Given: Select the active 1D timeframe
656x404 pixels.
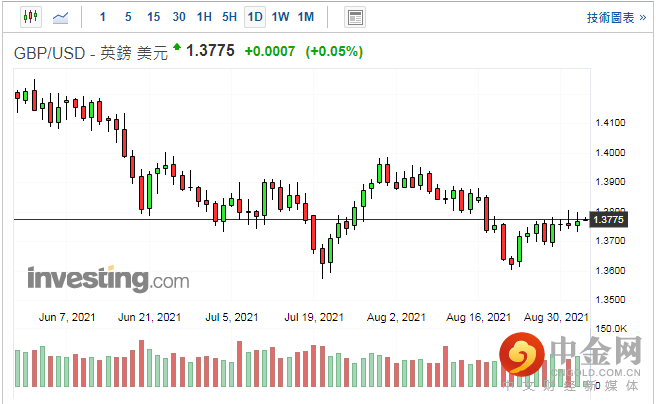Looking at the screenshot, I should (x=255, y=17).
